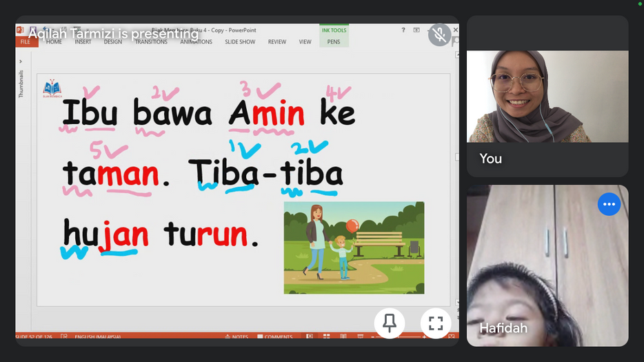644x362 pixels.
Task: Open the SLIDE SHOW ribbon tab
Action: (x=240, y=42)
